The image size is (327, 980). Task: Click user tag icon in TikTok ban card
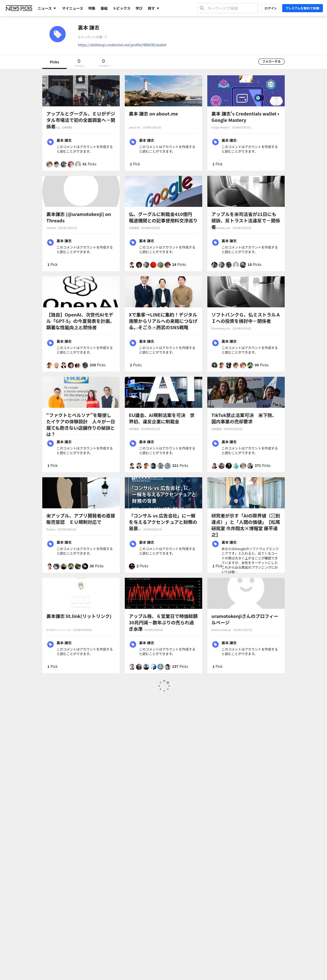point(215,443)
